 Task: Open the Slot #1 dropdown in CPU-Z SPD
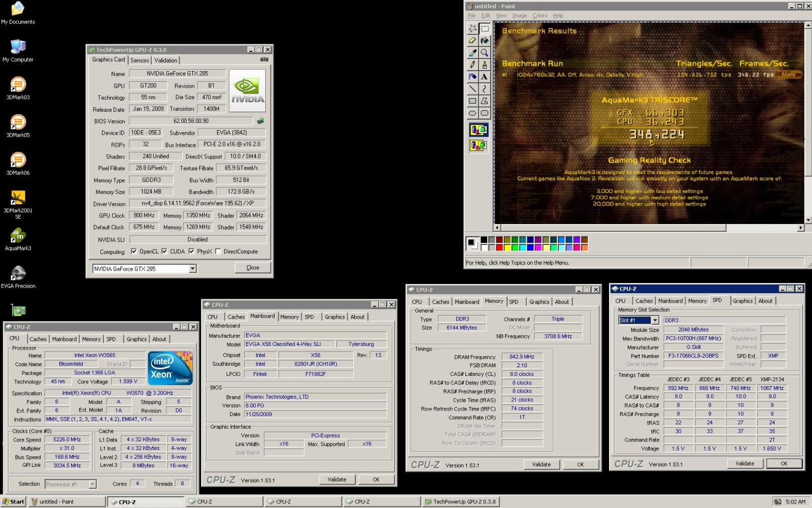(x=655, y=321)
